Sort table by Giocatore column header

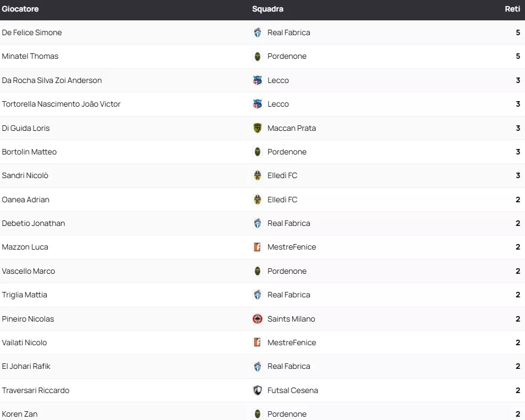pos(20,9)
